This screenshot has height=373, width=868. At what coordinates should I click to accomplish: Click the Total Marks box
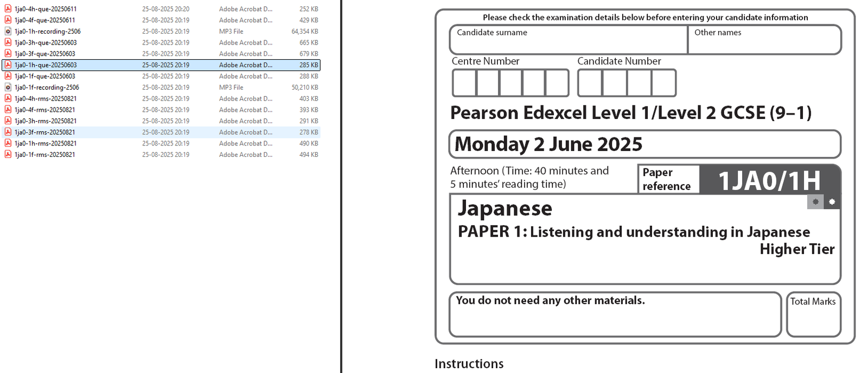coord(813,314)
